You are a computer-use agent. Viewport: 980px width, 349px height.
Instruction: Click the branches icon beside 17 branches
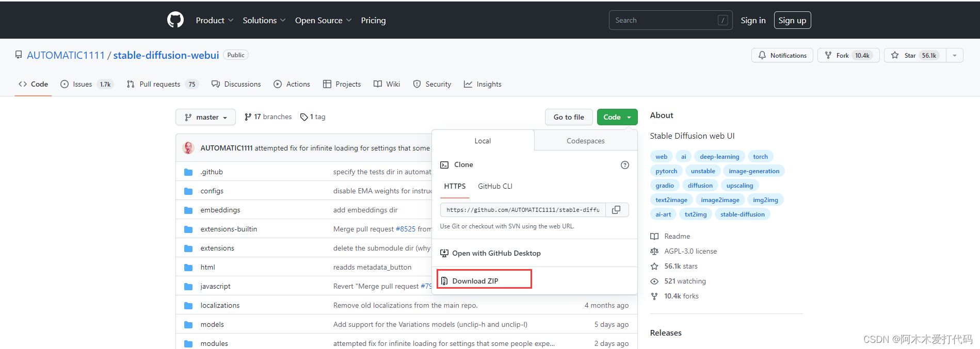pos(248,117)
